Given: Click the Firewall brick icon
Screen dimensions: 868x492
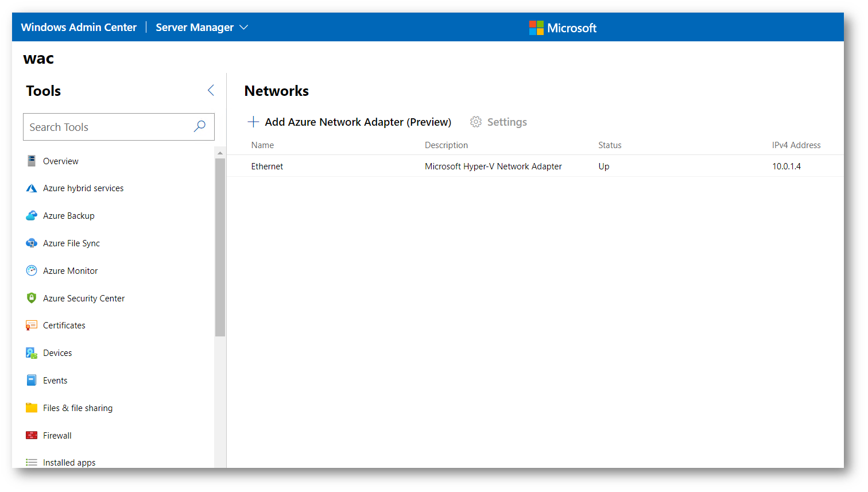Looking at the screenshot, I should coord(32,435).
